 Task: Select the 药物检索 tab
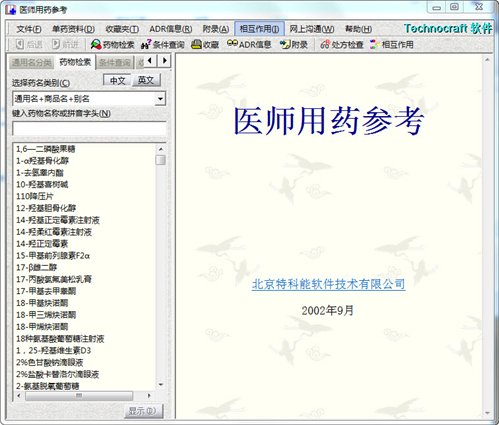[75, 62]
